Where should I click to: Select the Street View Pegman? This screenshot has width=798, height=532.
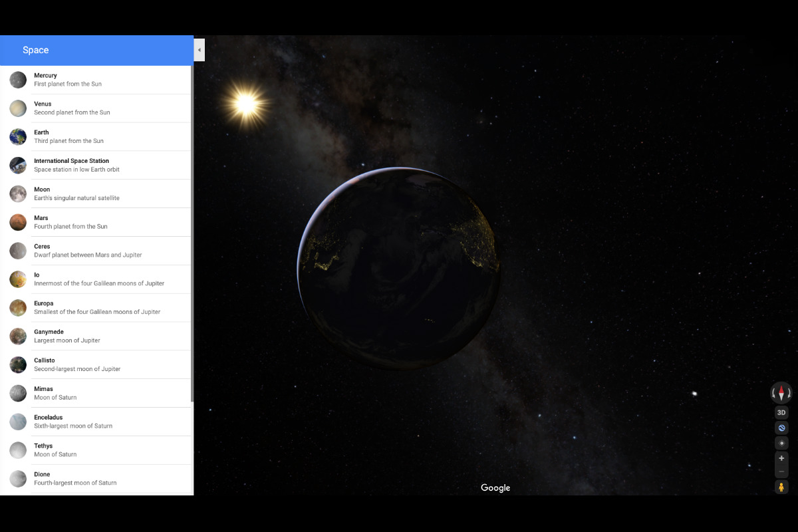click(x=781, y=487)
